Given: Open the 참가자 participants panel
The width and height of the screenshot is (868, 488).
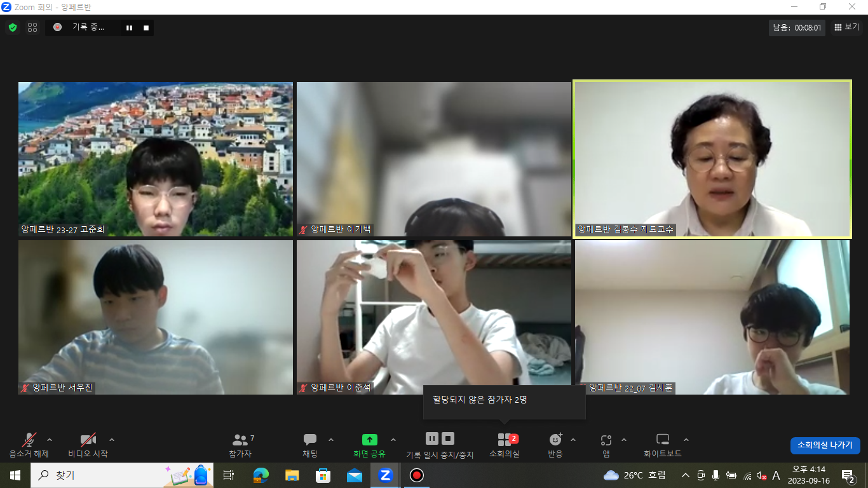Looking at the screenshot, I should click(240, 445).
